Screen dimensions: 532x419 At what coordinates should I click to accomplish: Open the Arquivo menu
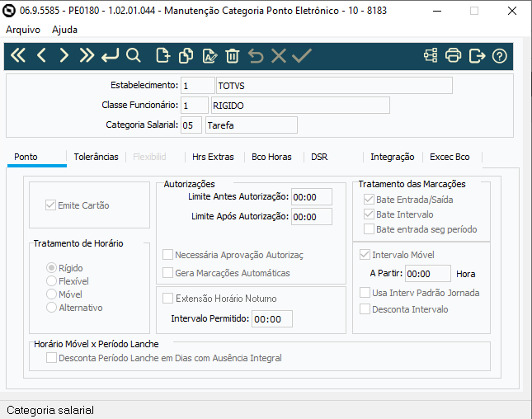pos(23,30)
